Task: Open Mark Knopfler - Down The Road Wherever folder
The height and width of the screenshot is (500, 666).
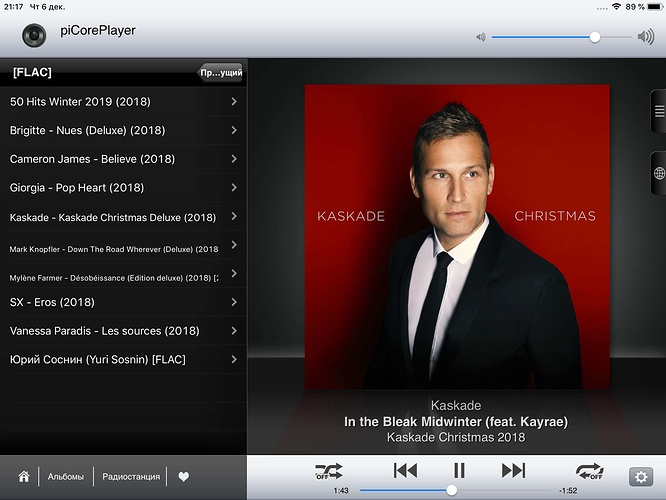Action: (123, 245)
